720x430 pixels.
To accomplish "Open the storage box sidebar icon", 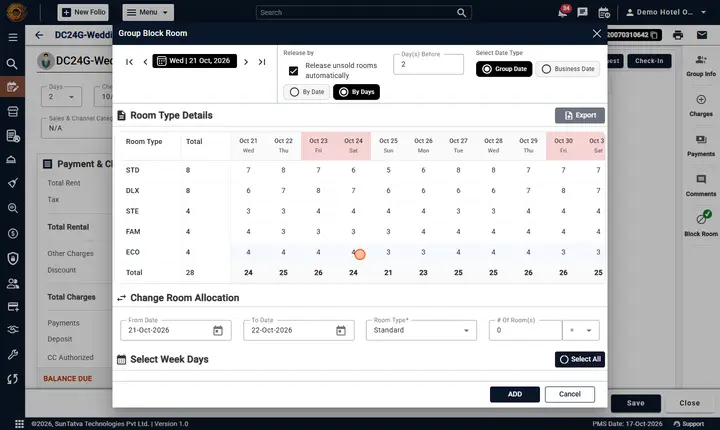I will click(x=13, y=112).
